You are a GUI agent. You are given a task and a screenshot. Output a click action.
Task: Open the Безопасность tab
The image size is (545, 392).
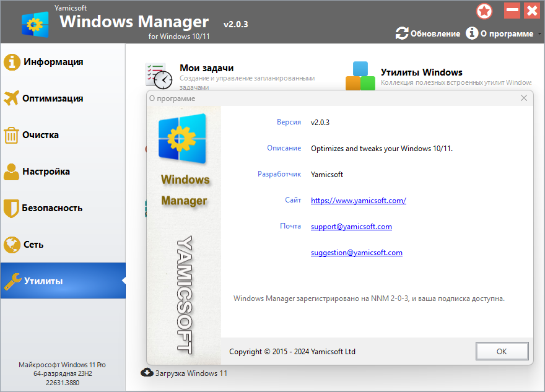63,208
